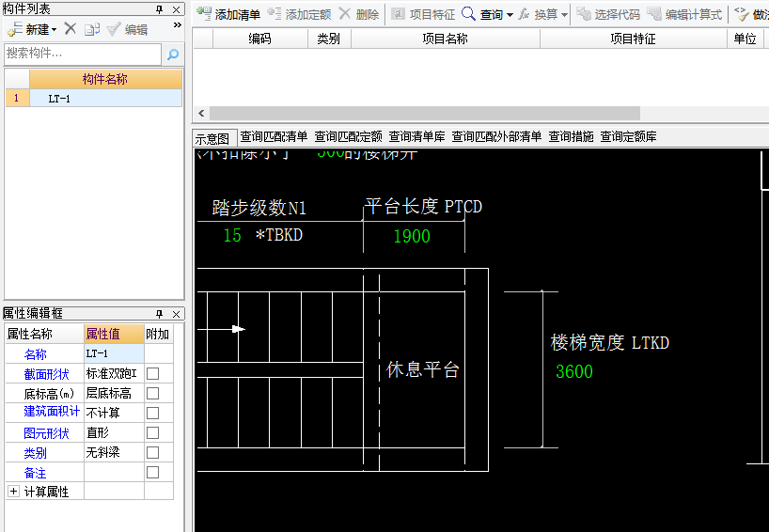Select the LT-1 component row
Image resolution: width=769 pixels, height=532 pixels.
click(105, 98)
